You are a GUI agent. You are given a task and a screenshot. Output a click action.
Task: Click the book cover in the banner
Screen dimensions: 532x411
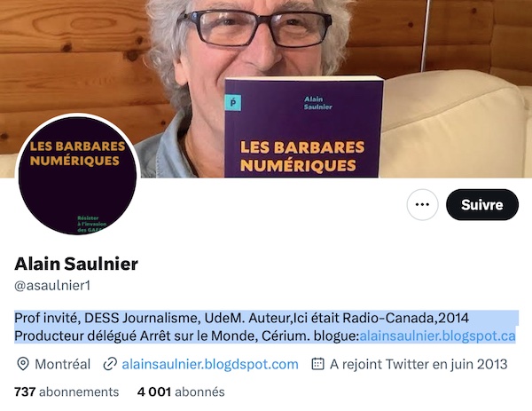(x=303, y=127)
